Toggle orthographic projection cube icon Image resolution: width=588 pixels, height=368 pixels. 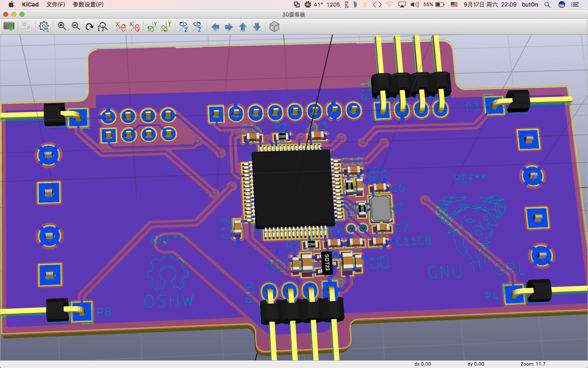point(274,27)
